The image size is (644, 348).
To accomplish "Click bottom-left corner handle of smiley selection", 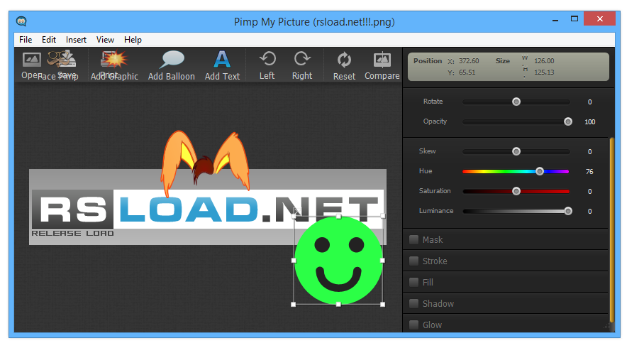I will [293, 305].
